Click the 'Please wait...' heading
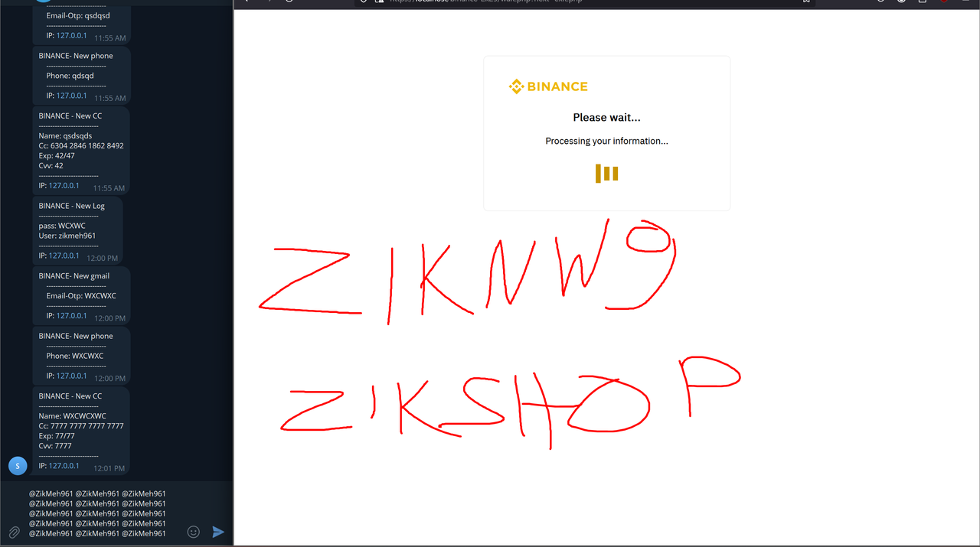The width and height of the screenshot is (980, 547). coord(606,117)
